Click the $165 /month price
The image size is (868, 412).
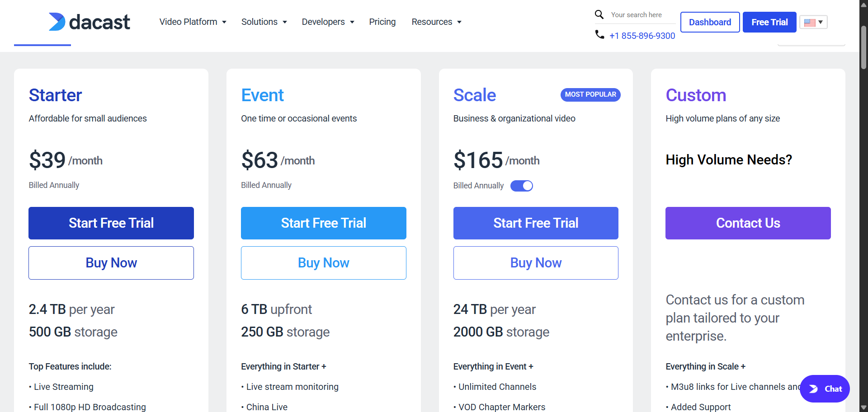point(496,160)
